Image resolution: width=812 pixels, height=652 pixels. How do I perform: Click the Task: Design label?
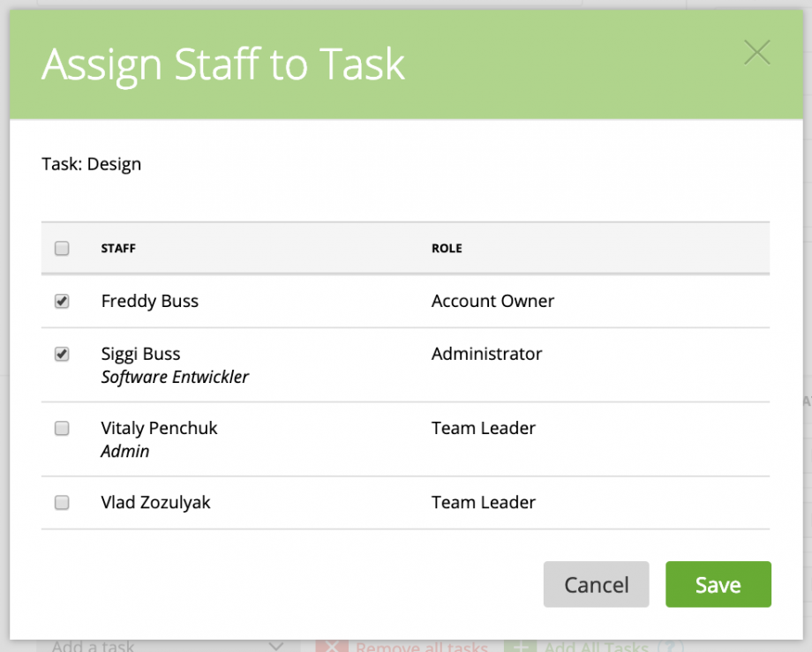pyautogui.click(x=91, y=163)
